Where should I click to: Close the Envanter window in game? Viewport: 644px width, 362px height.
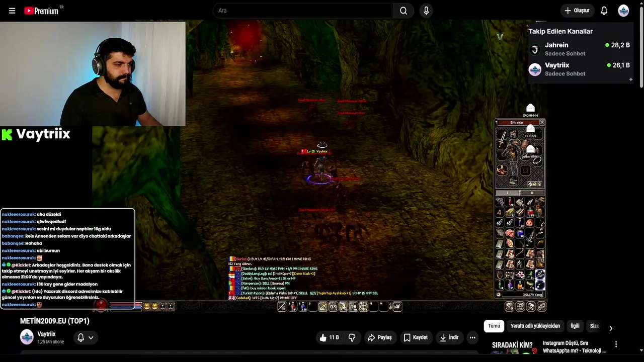click(x=542, y=122)
